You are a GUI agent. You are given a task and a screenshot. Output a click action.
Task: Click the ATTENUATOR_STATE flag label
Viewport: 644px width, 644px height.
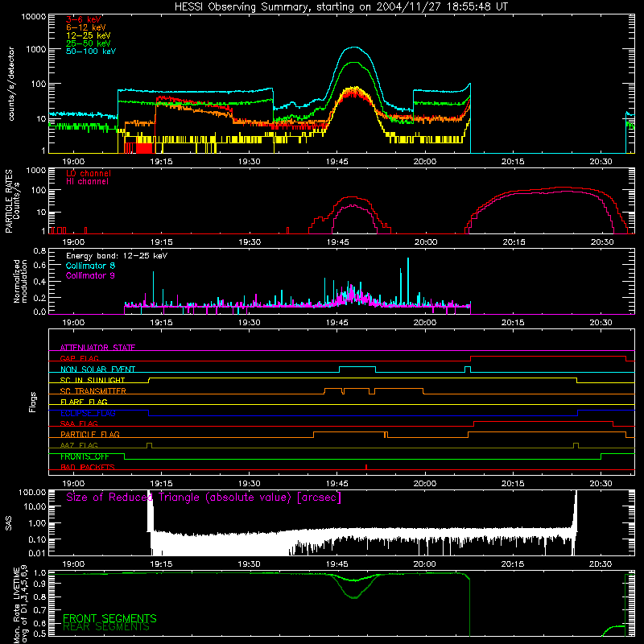tap(97, 348)
